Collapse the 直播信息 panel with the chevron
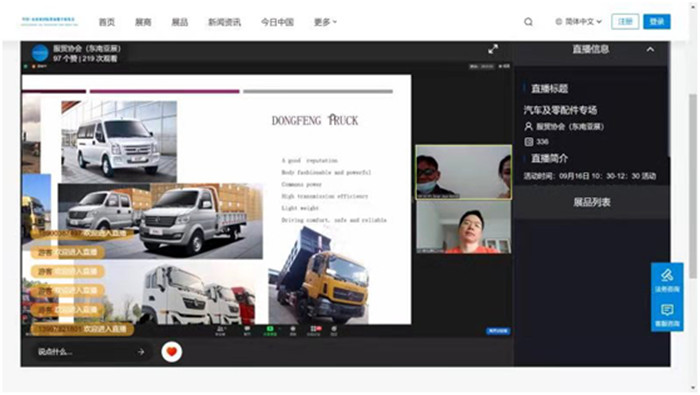Screen dimensions: 700x395 (650, 49)
